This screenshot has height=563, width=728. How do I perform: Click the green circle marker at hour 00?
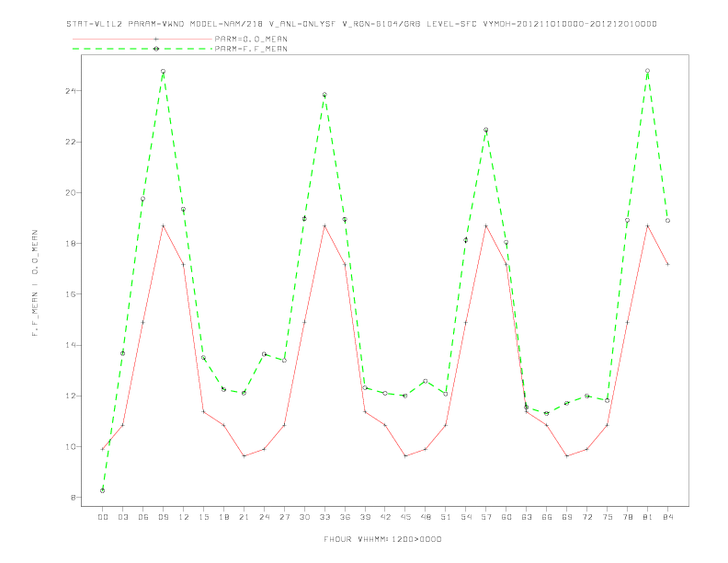click(x=103, y=490)
